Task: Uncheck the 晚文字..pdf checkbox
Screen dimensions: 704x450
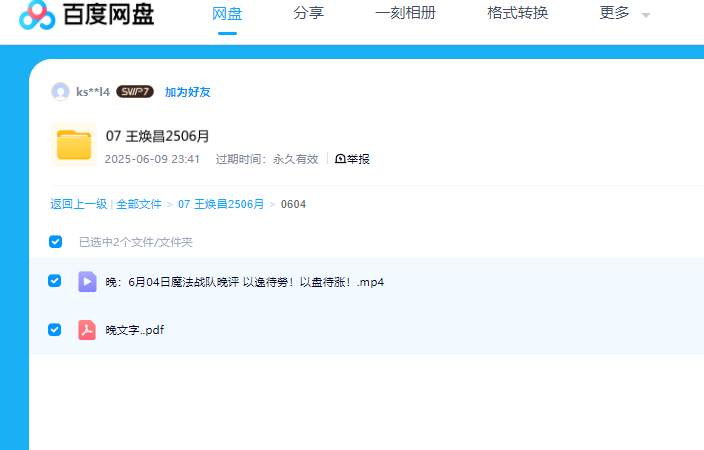Action: tap(55, 329)
